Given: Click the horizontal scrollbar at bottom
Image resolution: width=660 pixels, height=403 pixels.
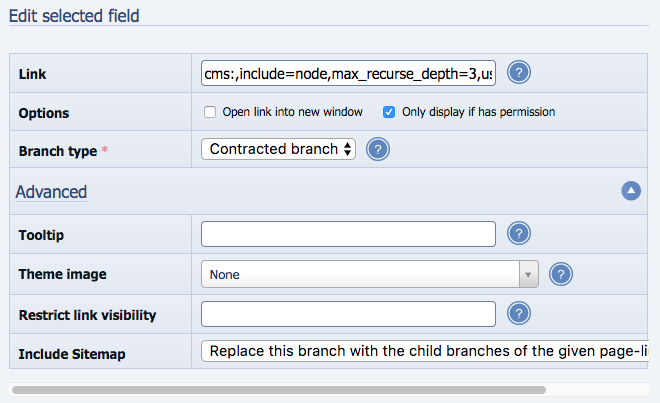Looking at the screenshot, I should (278, 389).
